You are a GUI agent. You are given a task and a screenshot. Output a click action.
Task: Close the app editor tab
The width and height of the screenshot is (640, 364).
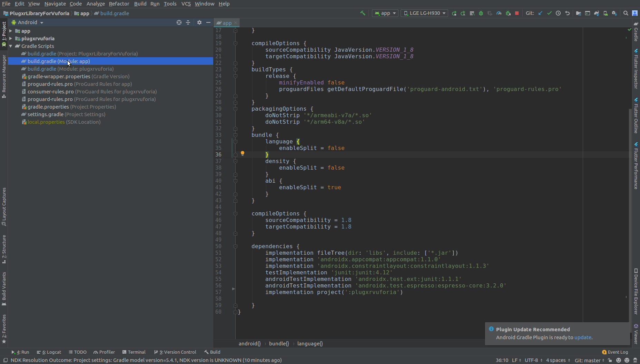236,23
